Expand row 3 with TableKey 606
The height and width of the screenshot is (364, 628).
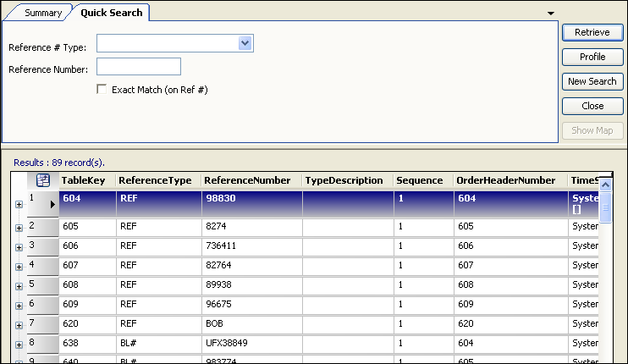coord(19,247)
